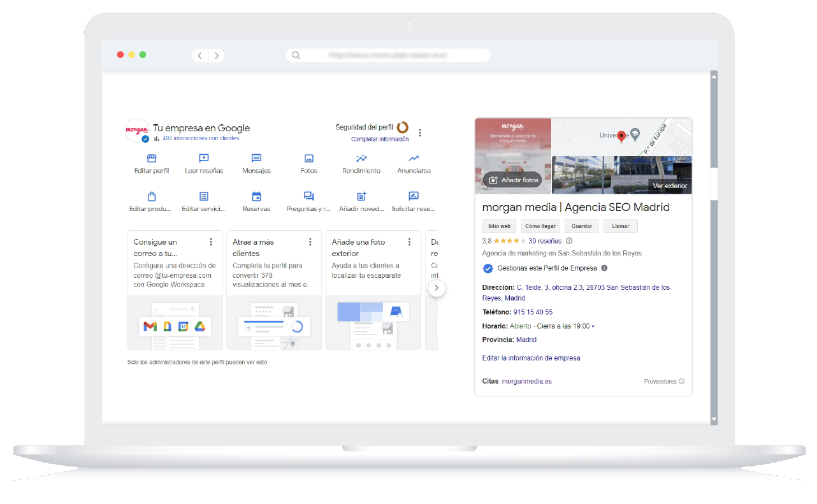This screenshot has height=504, width=817.
Task: Click Madrid province link
Action: [x=526, y=340]
